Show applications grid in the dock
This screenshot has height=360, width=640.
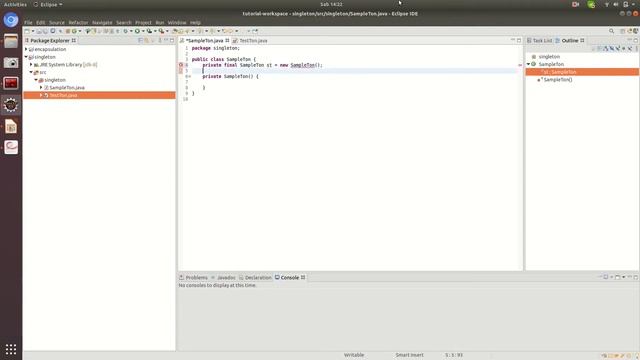[x=11, y=349]
